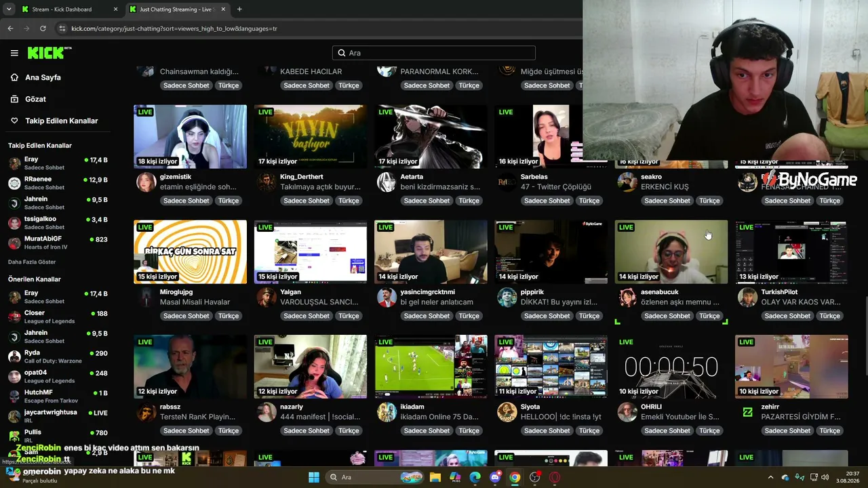868x488 pixels.
Task: Click Sadece Sohbet tag under Yalgan
Action: (307, 316)
